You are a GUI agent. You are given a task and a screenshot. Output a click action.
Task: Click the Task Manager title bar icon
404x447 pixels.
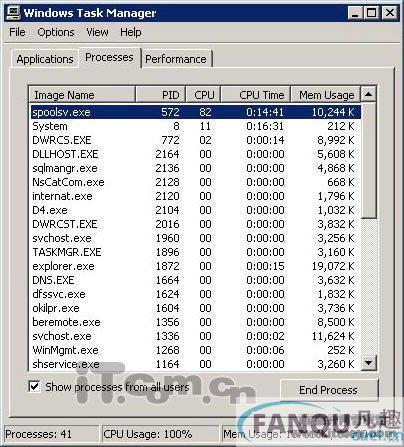click(13, 13)
